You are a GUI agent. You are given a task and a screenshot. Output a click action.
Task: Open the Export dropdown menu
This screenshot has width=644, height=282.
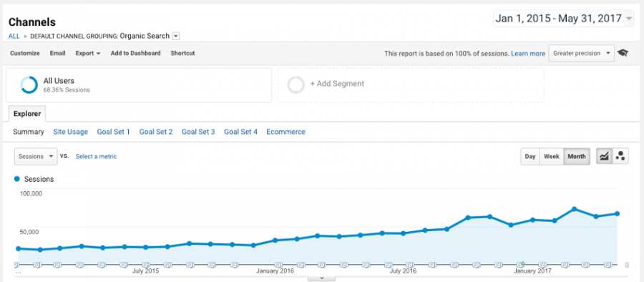click(88, 54)
